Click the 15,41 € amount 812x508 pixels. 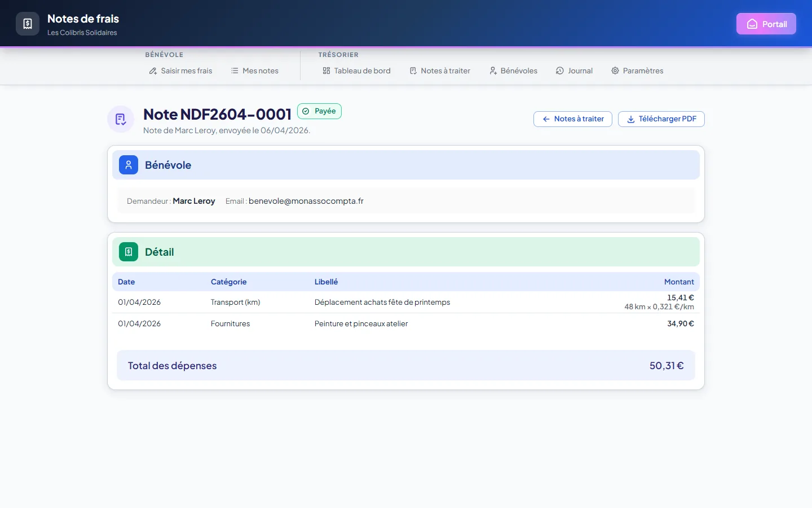(681, 297)
